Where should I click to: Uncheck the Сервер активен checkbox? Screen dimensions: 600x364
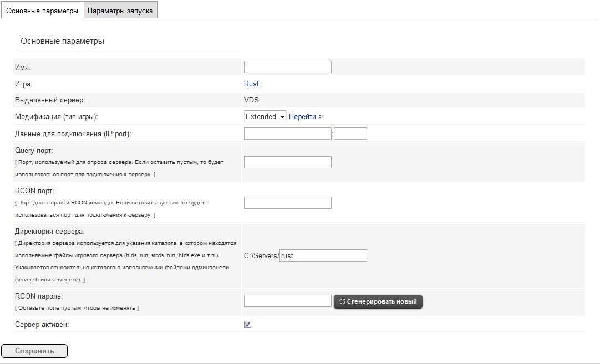click(248, 325)
